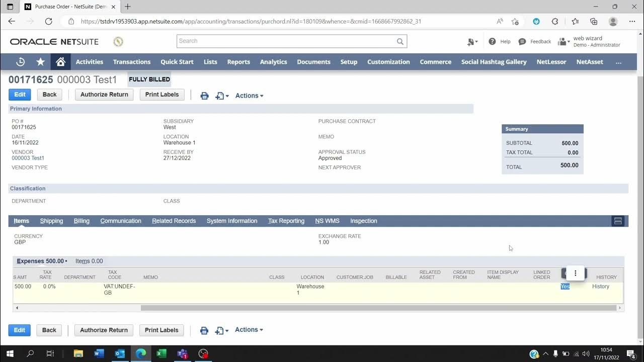Open Microsoft Teams from the taskbar
This screenshot has width=644, height=362.
[182, 353]
